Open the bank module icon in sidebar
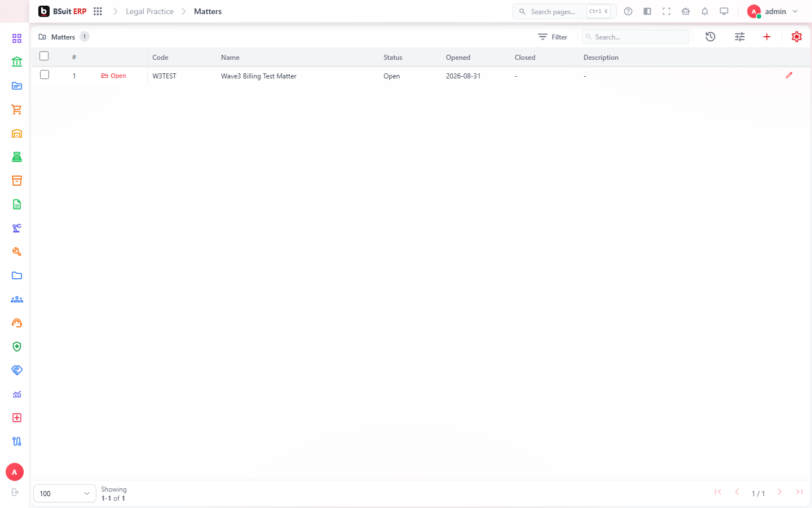This screenshot has width=812, height=508. [x=17, y=62]
